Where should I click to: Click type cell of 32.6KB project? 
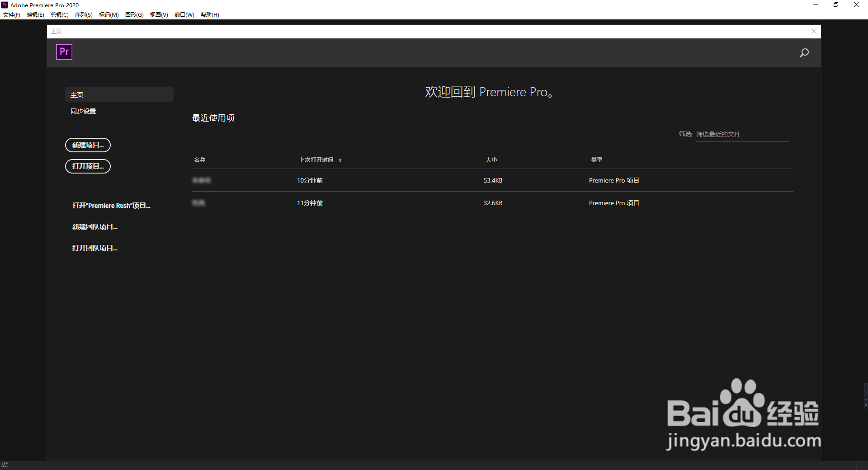coord(614,203)
